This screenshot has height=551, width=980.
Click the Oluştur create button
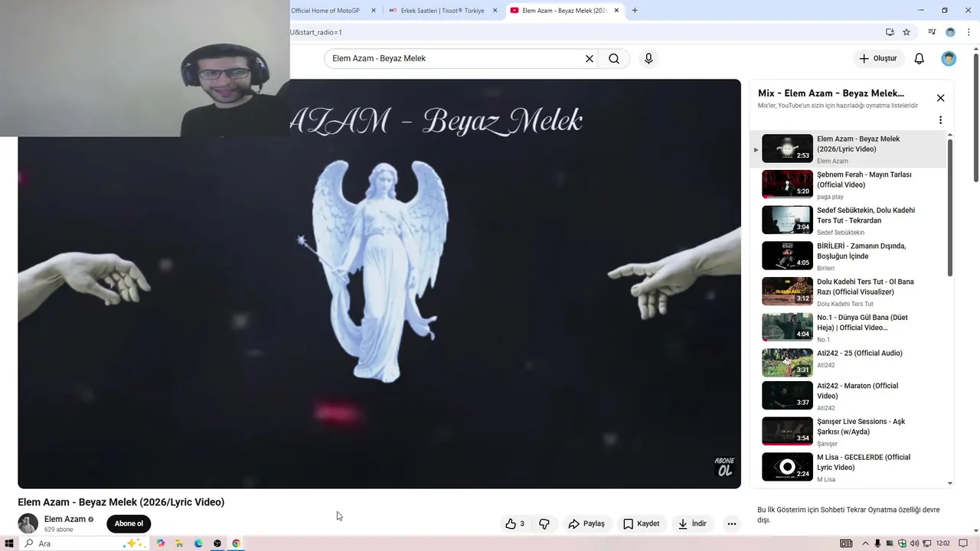(x=878, y=59)
